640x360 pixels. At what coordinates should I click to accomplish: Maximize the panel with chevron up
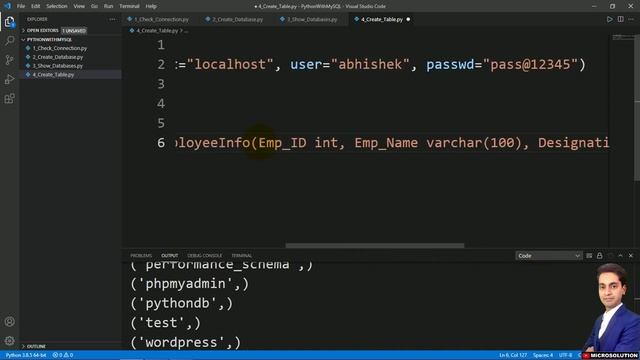620,256
